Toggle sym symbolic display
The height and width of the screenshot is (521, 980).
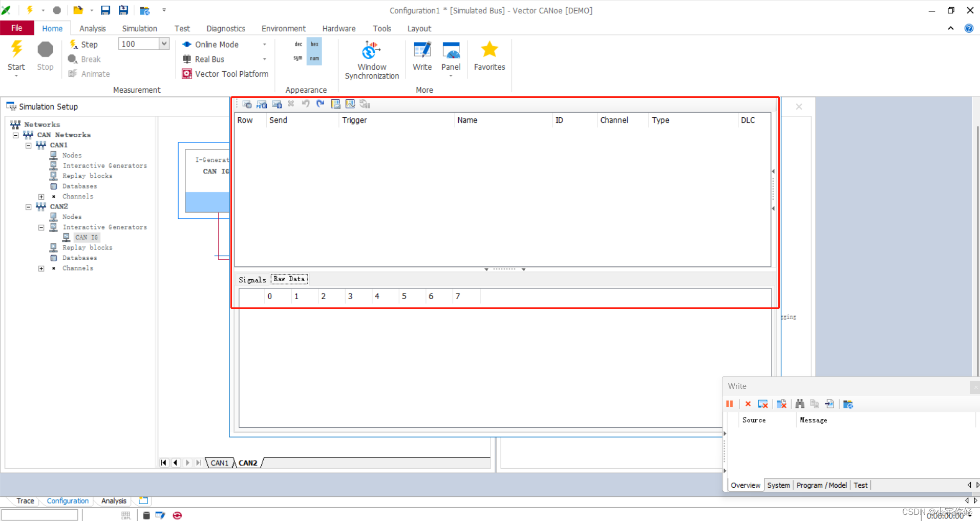299,58
